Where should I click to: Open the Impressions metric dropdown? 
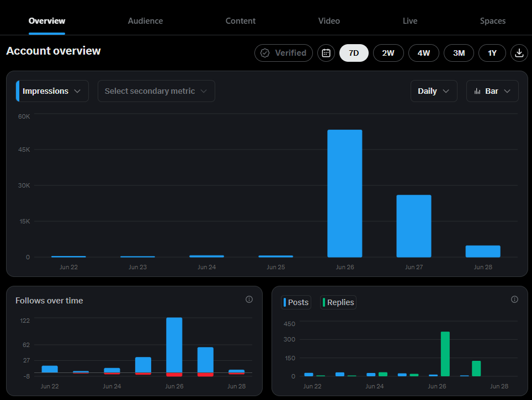click(52, 91)
